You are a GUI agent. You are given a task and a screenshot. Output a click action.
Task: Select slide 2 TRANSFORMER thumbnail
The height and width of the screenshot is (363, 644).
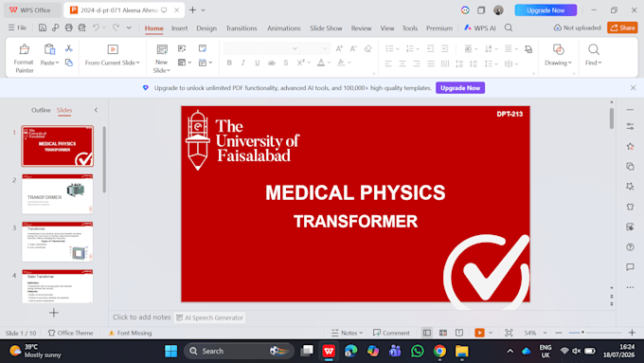(x=58, y=194)
